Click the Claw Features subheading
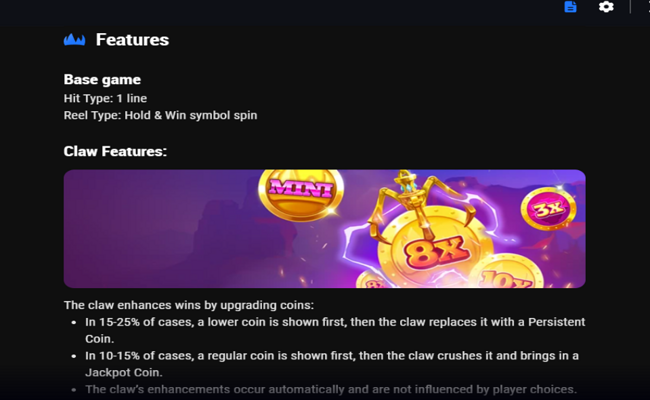The image size is (650, 400). 115,151
